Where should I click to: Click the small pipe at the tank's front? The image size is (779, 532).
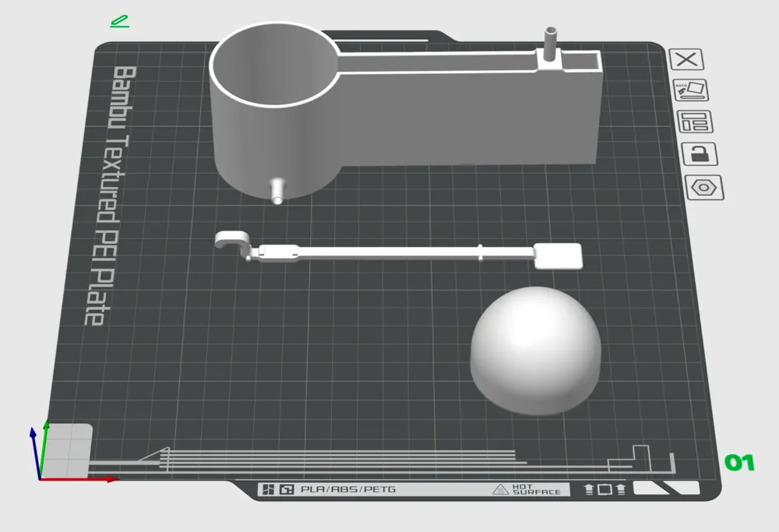coord(277,191)
